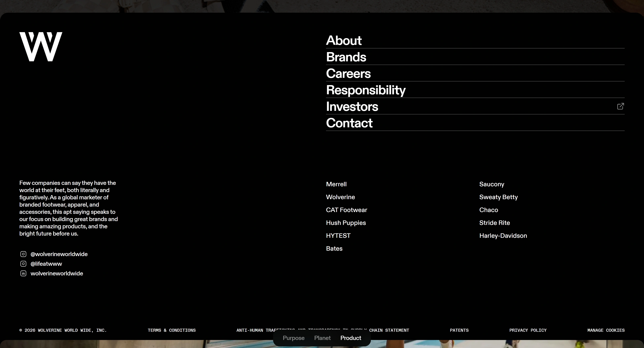
Task: Open the Hush Puppies brand link
Action: pos(346,223)
